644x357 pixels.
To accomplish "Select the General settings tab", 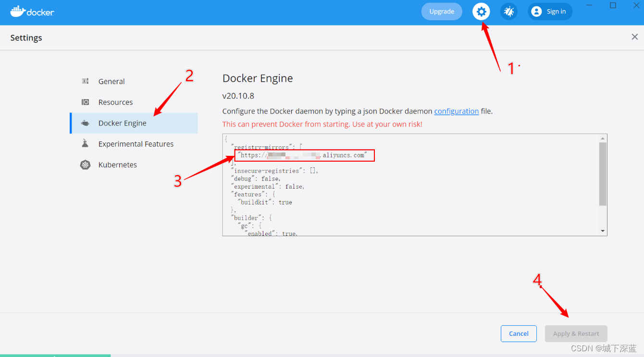I will (134, 81).
